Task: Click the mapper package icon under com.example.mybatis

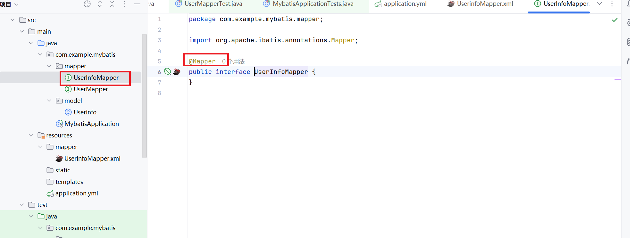Action: pos(59,66)
